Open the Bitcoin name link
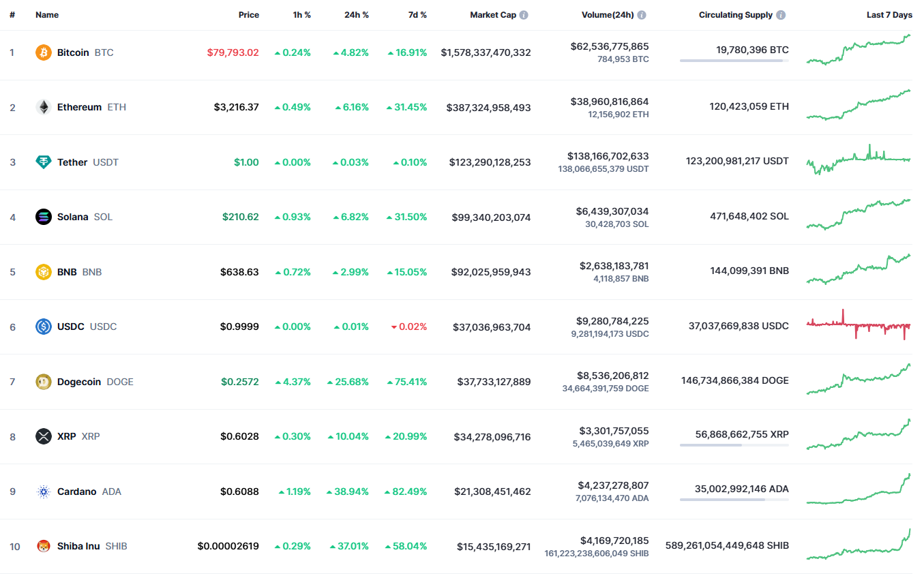This screenshot has width=924, height=574. click(73, 52)
